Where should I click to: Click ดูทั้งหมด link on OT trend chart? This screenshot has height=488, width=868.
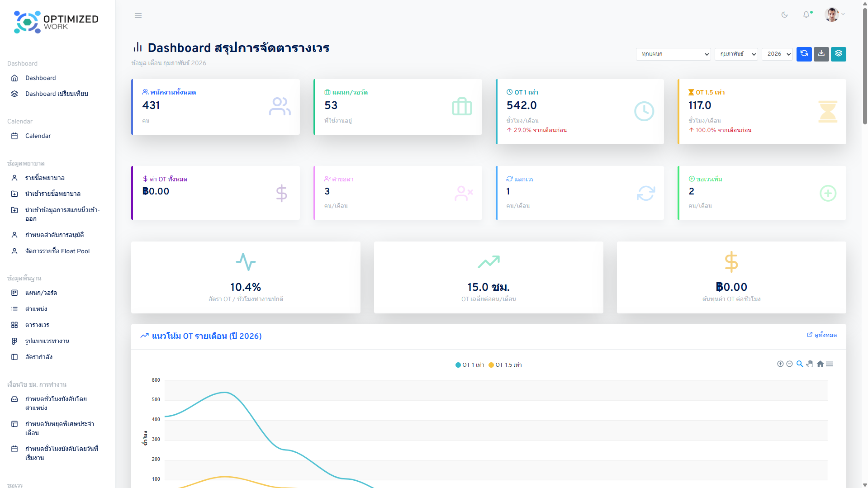click(x=822, y=335)
